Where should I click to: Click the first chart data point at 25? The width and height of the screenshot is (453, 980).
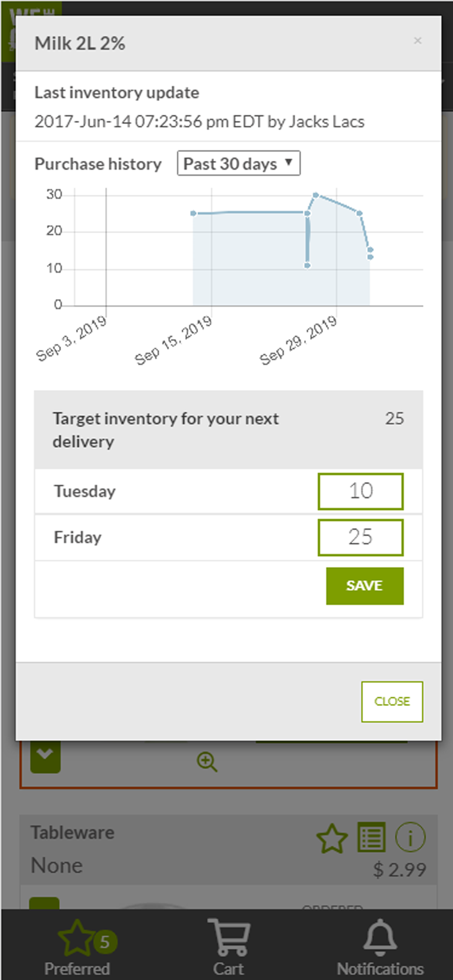click(x=193, y=213)
